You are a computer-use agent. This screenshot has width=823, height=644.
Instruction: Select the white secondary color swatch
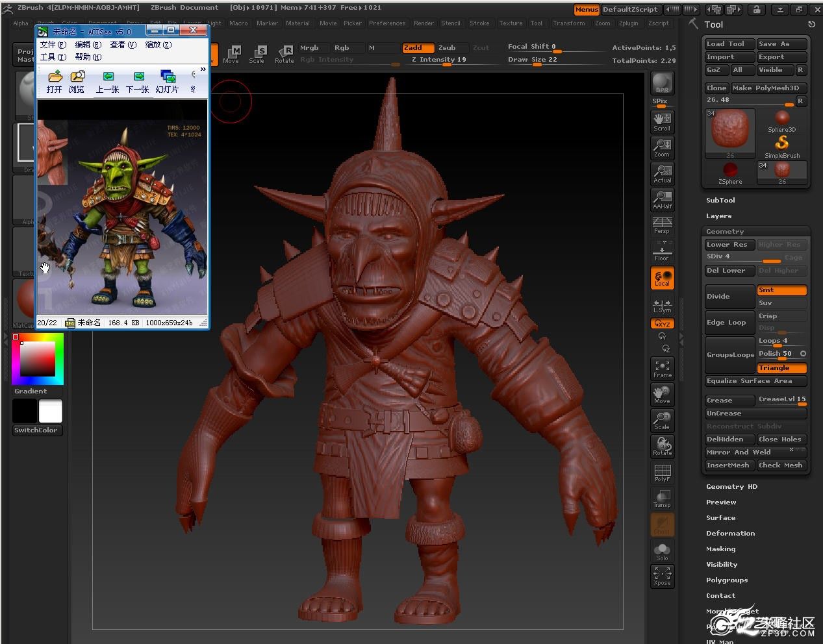tap(51, 412)
